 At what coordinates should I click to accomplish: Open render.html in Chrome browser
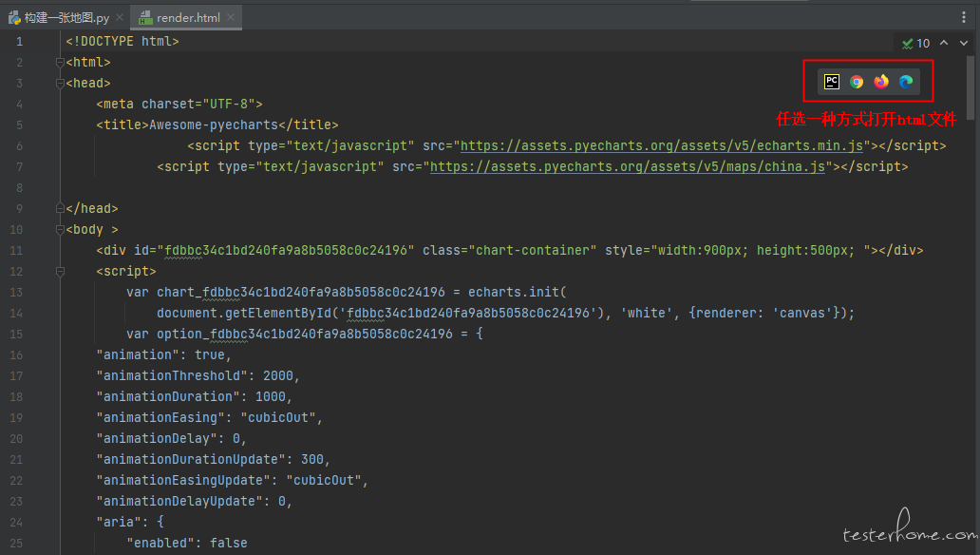pyautogui.click(x=857, y=82)
